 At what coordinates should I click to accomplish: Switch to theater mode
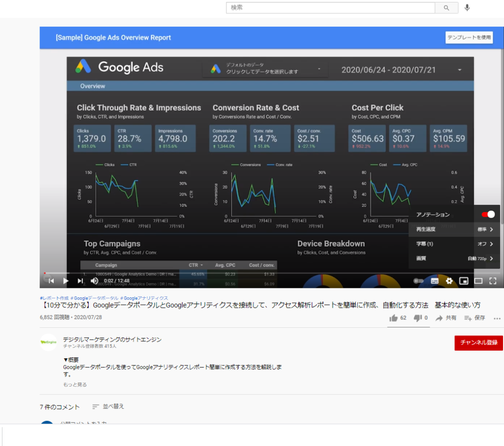point(478,281)
